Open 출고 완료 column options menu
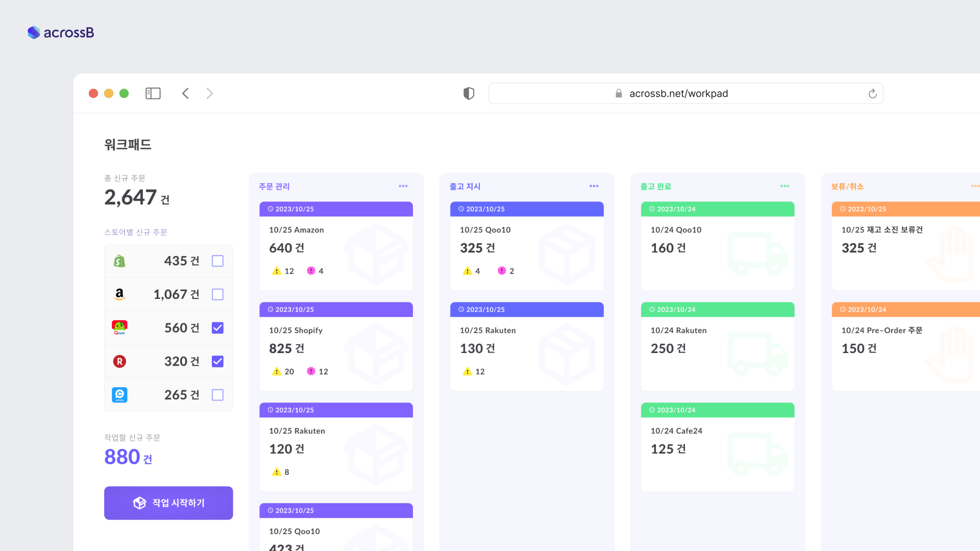Screen dimensions: 980x551 pos(785,186)
